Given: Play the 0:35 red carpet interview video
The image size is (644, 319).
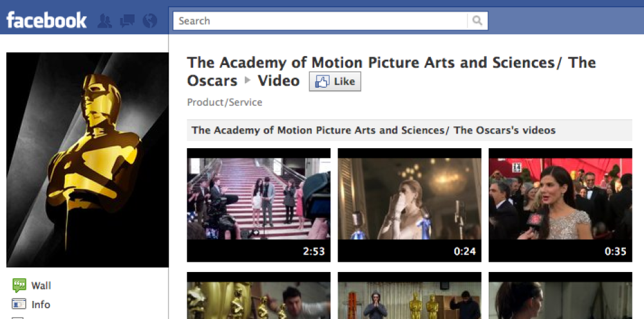Looking at the screenshot, I should (560, 205).
